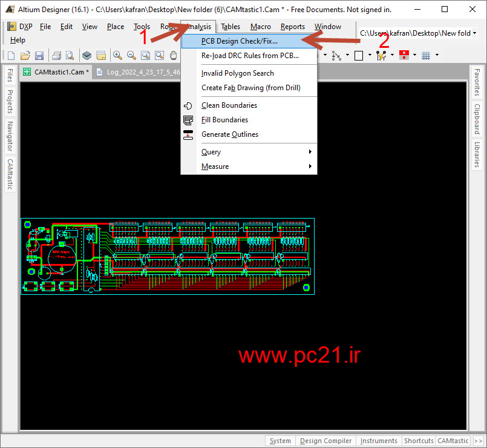Open the dropdown beside the grid icon
Screen dimensions: 487x448
pyautogui.click(x=437, y=55)
